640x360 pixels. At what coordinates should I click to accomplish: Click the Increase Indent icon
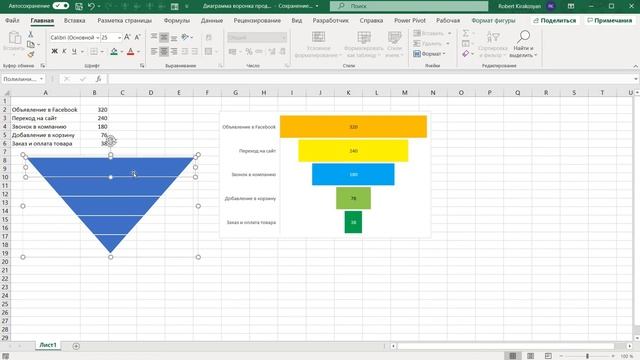pos(195,51)
